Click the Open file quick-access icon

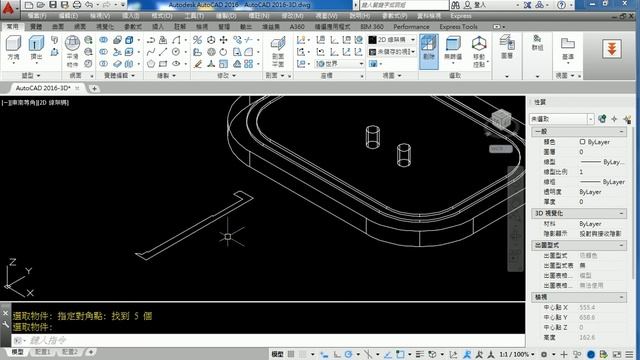pos(40,5)
